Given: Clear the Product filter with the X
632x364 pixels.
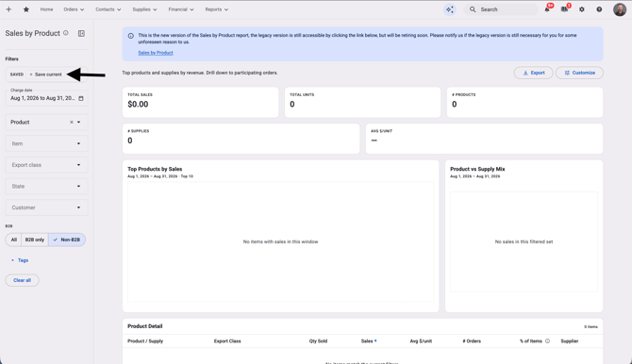Looking at the screenshot, I should tap(72, 123).
